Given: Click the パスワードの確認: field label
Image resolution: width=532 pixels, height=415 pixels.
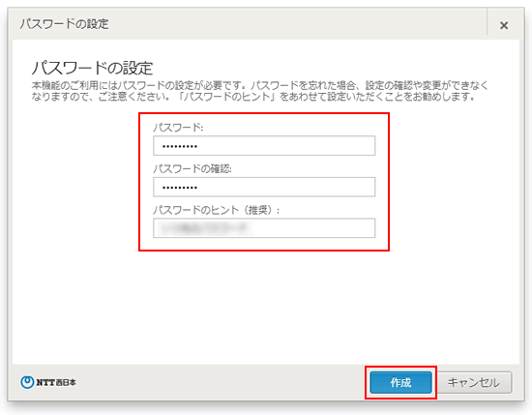Looking at the screenshot, I should [x=192, y=168].
